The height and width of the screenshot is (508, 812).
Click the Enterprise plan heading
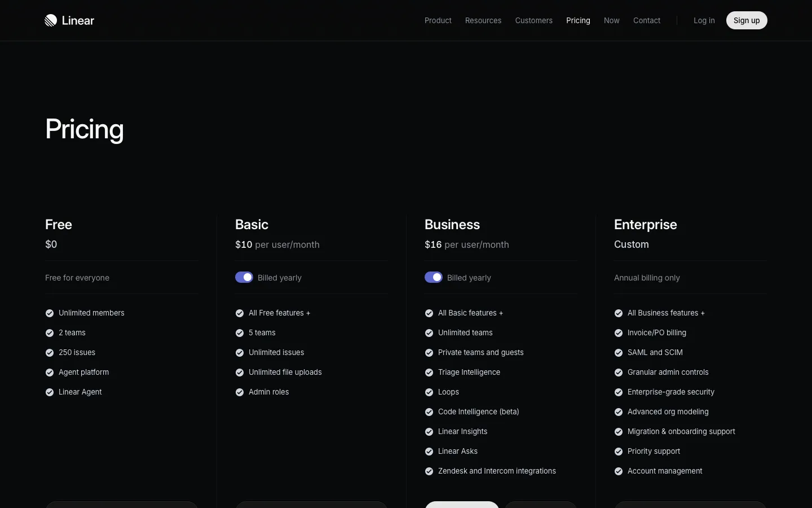coord(646,225)
